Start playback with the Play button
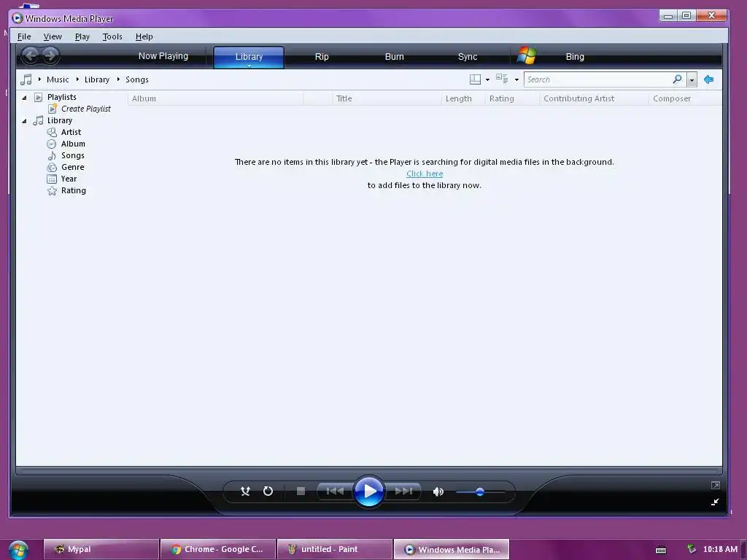This screenshot has width=747, height=560. [368, 491]
